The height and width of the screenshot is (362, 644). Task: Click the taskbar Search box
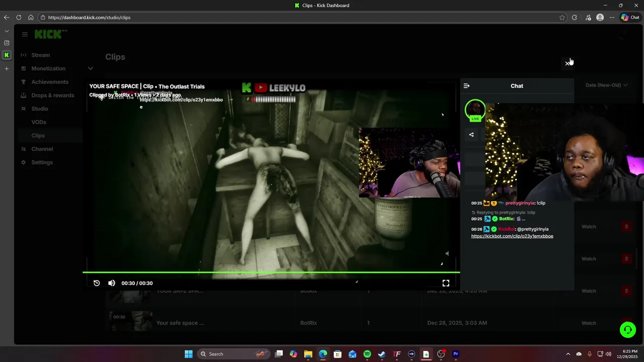pyautogui.click(x=234, y=354)
